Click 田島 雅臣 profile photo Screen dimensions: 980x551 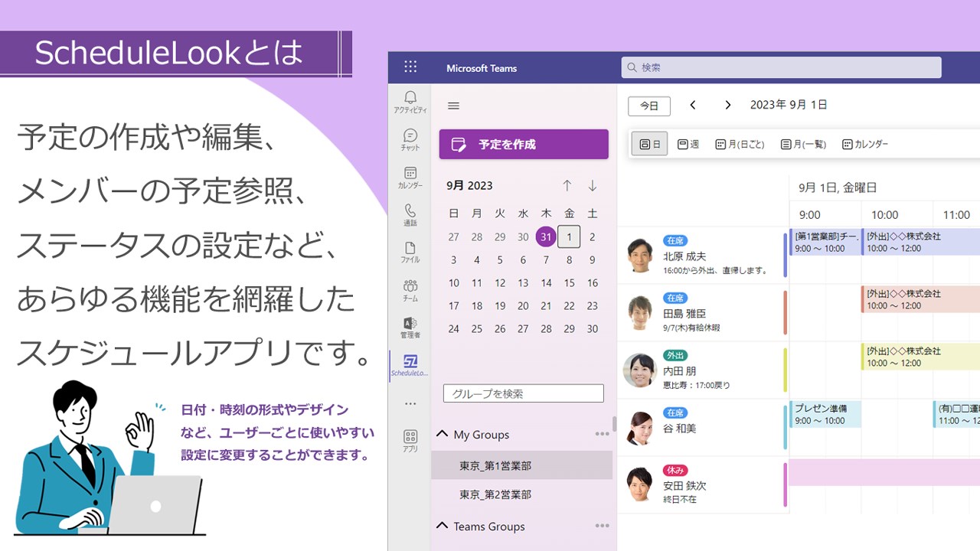click(x=639, y=313)
